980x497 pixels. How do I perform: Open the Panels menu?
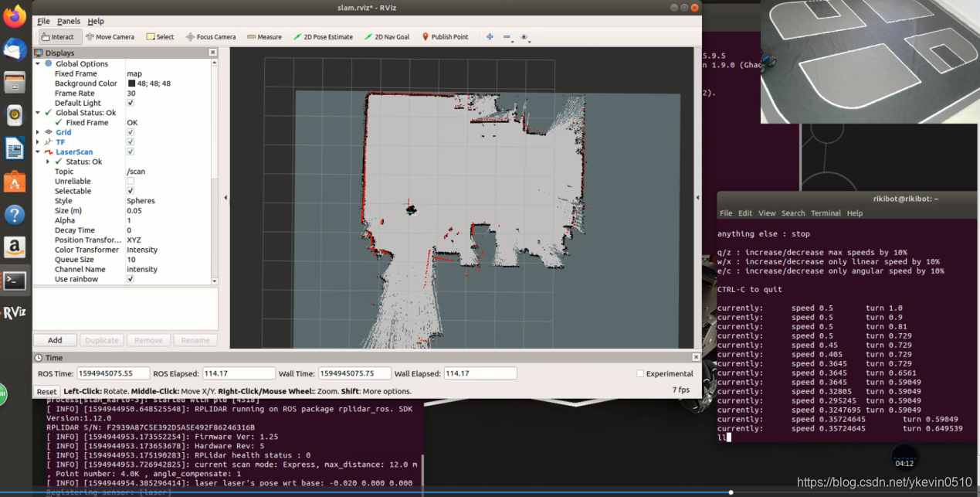coord(69,21)
